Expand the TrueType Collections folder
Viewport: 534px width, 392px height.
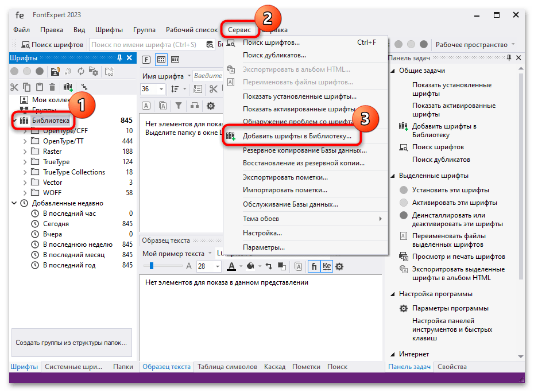[25, 172]
